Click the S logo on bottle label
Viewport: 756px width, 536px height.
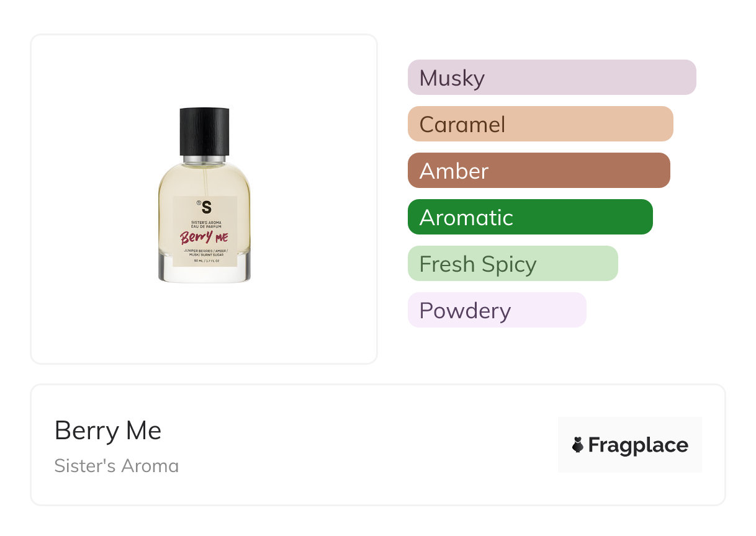point(206,208)
